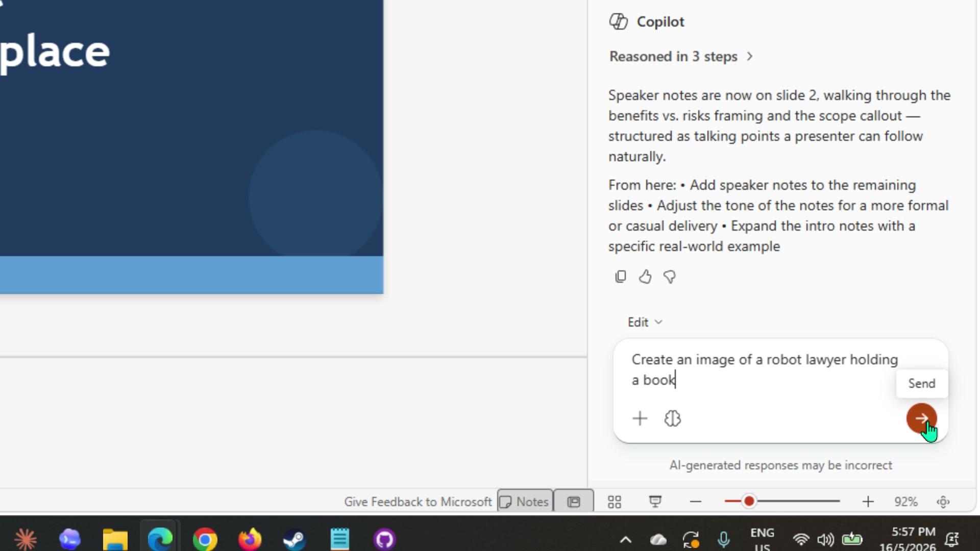Give the response a thumbs down

point(669,277)
